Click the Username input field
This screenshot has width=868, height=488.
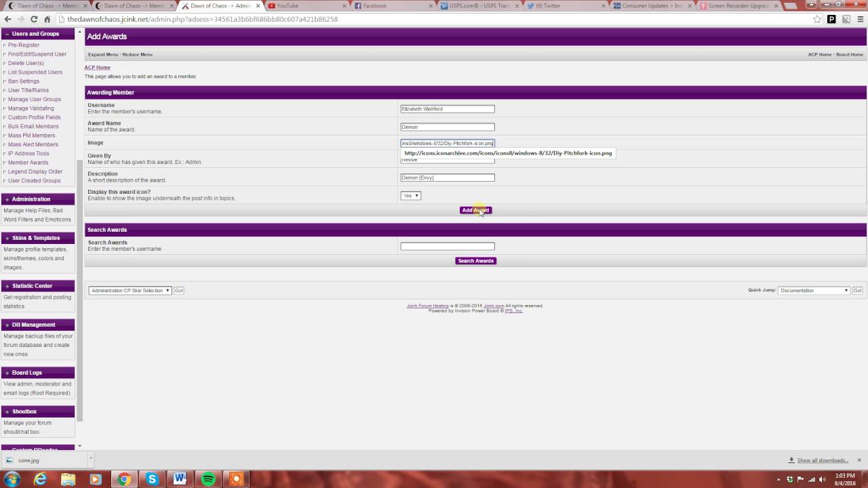tap(448, 108)
